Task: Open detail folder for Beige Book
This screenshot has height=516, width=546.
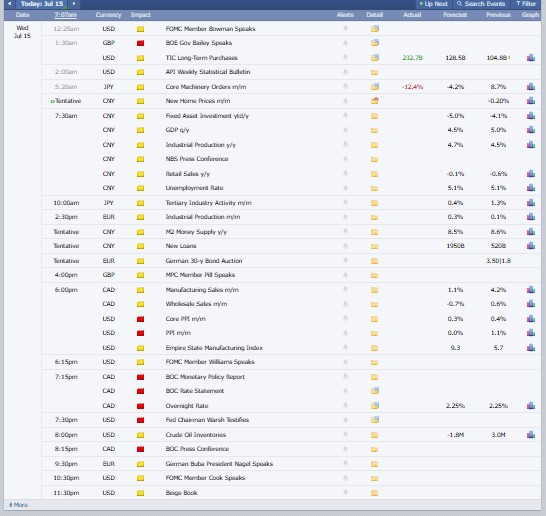Action: pyautogui.click(x=375, y=493)
